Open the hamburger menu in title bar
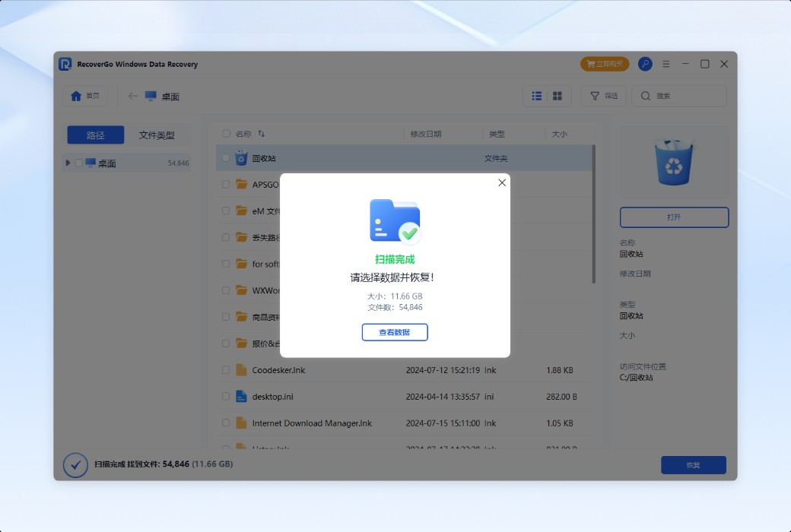This screenshot has width=791, height=532. pyautogui.click(x=666, y=64)
